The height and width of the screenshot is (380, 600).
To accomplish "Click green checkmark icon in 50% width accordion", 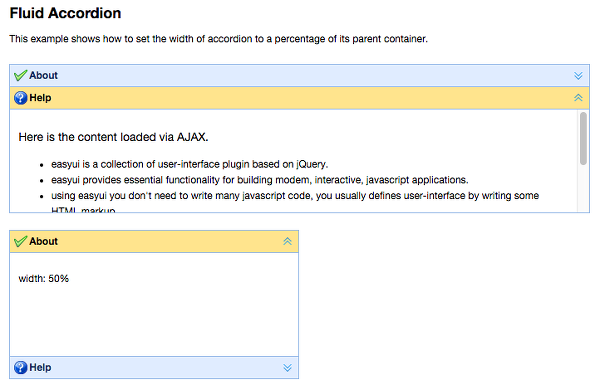I will [20, 241].
